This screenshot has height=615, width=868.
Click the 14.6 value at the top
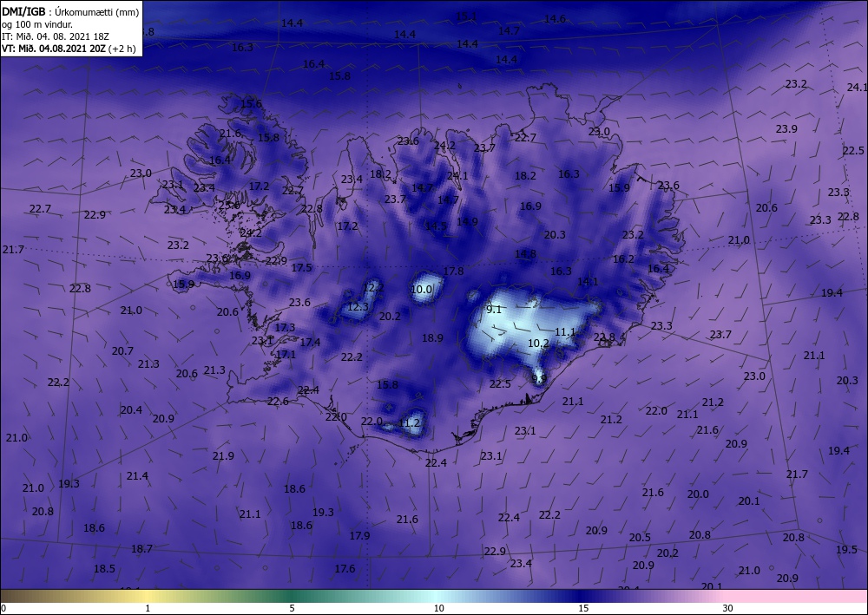[x=555, y=19]
